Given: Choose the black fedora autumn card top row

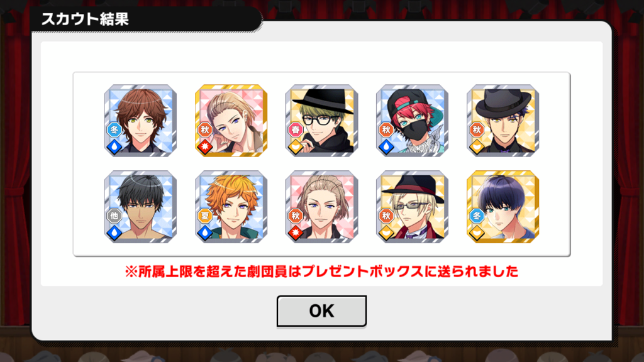Looking at the screenshot, I should 502,121.
